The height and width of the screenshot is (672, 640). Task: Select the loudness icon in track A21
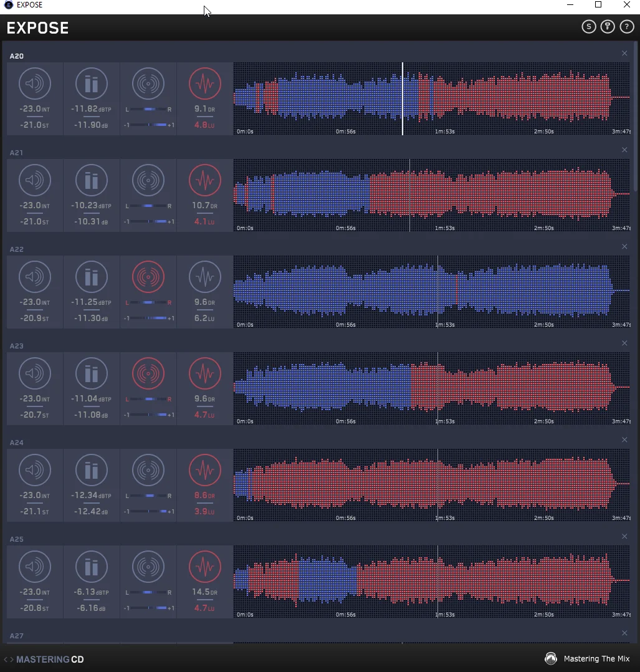(x=35, y=180)
